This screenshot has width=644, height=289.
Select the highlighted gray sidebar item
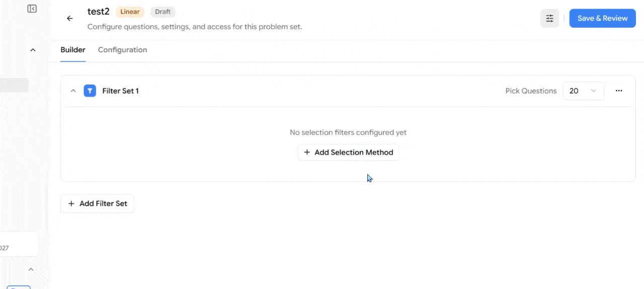(14, 85)
